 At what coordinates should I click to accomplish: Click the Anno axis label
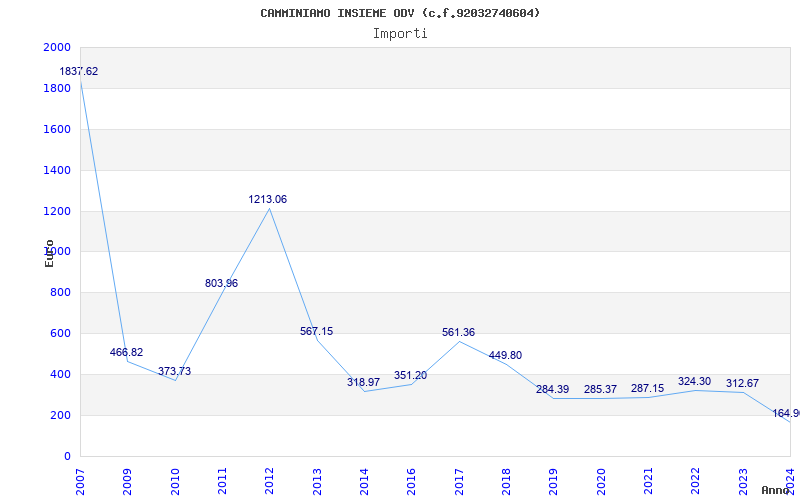(x=775, y=490)
